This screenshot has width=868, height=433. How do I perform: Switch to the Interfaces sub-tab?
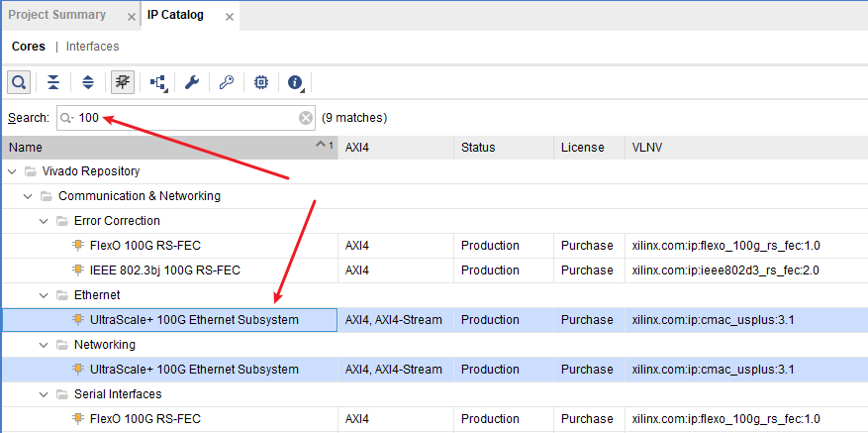pos(92,47)
